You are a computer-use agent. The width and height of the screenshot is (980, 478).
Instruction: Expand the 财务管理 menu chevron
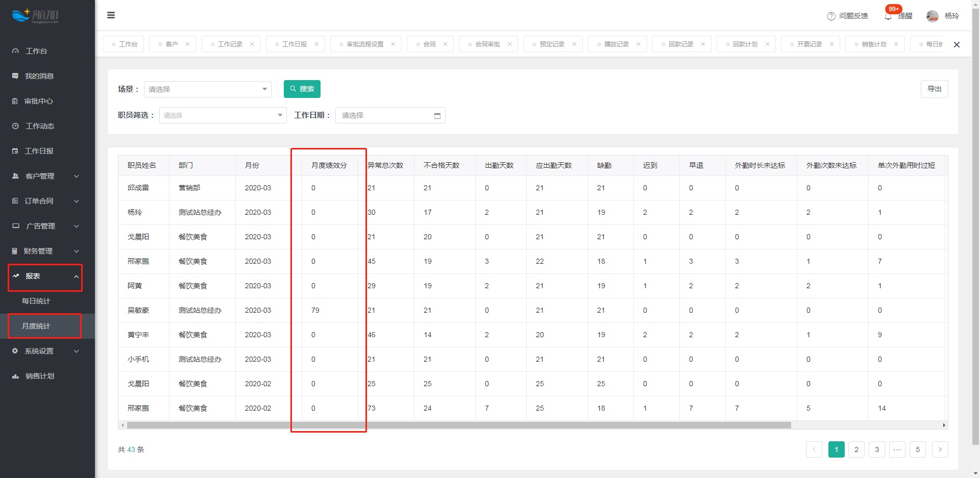tap(77, 251)
